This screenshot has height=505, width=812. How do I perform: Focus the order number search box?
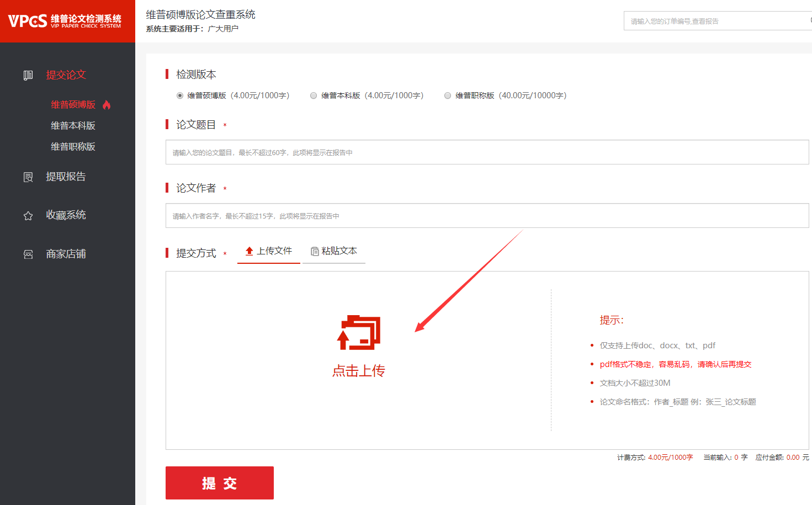tap(718, 21)
